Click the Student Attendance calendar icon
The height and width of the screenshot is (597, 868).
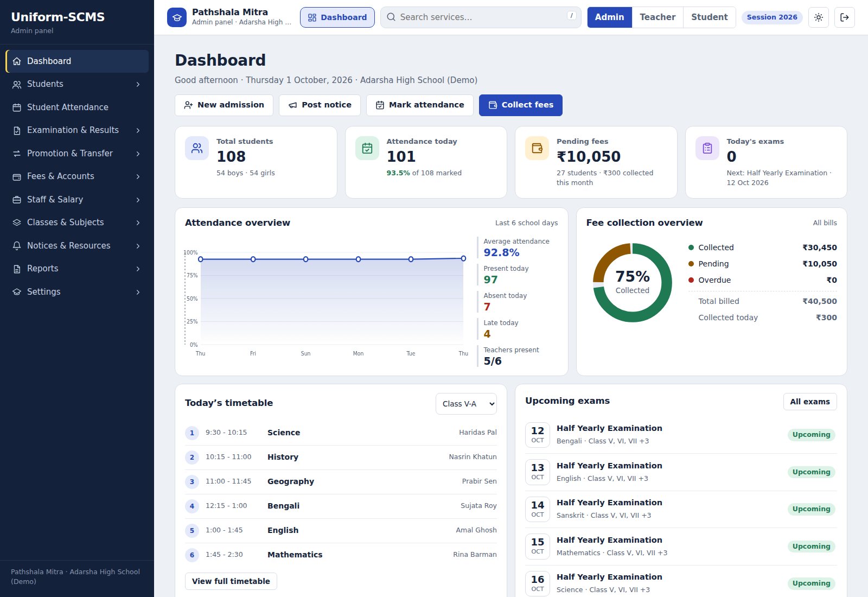17,107
